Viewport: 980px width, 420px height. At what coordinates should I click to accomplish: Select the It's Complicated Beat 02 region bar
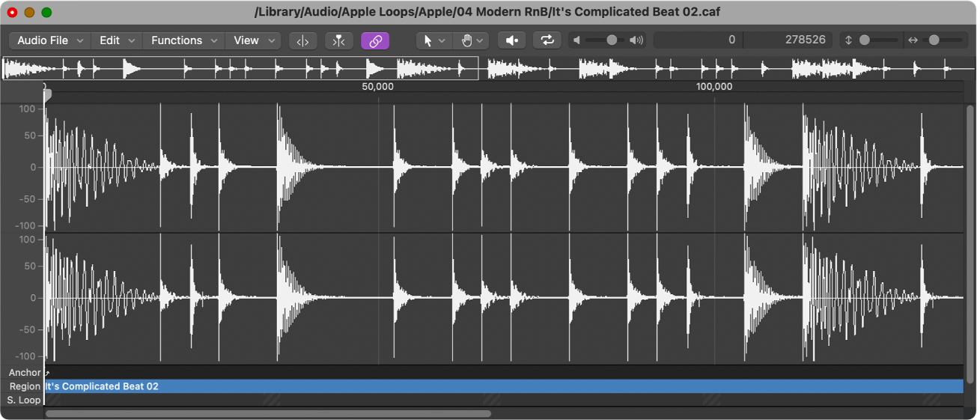click(504, 386)
